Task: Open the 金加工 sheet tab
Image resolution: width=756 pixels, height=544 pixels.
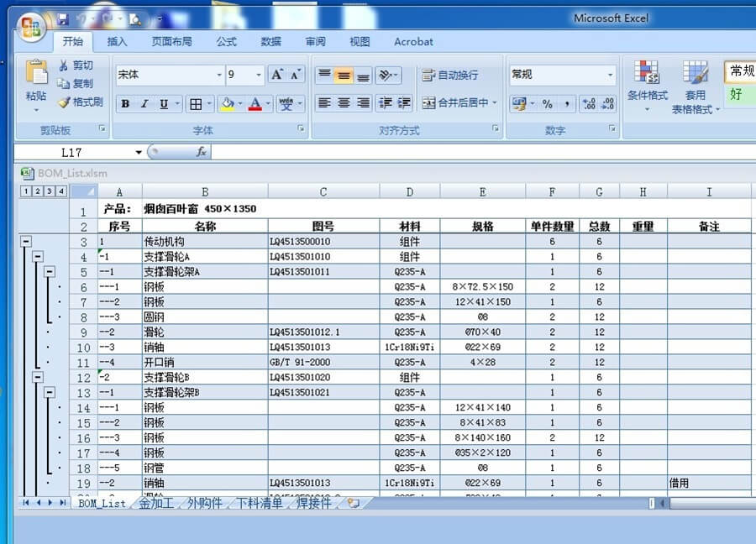Action: 156,503
